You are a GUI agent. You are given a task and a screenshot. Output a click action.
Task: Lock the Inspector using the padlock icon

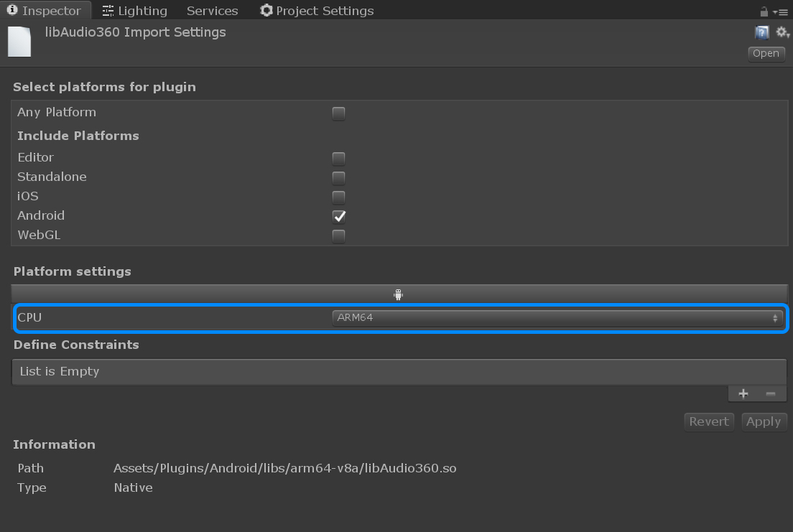(764, 10)
